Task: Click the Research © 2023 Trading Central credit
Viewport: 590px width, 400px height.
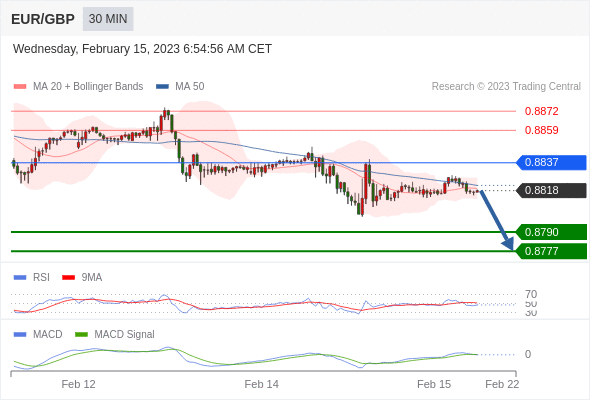Action: click(x=506, y=87)
